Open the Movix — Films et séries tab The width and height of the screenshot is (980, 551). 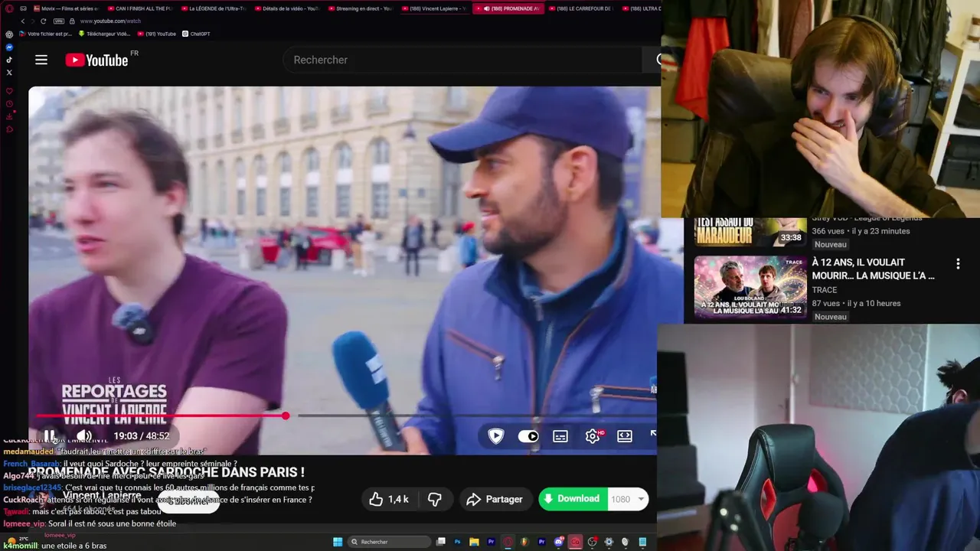point(66,8)
